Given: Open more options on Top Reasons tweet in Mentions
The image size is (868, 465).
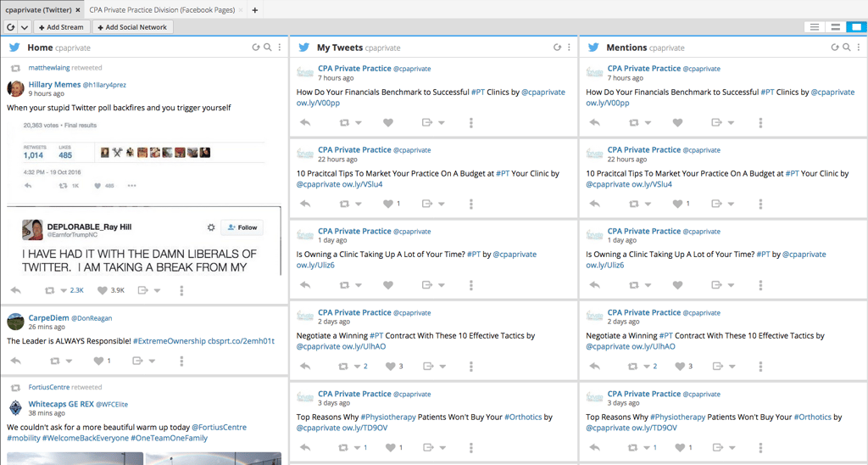Looking at the screenshot, I should (760, 447).
